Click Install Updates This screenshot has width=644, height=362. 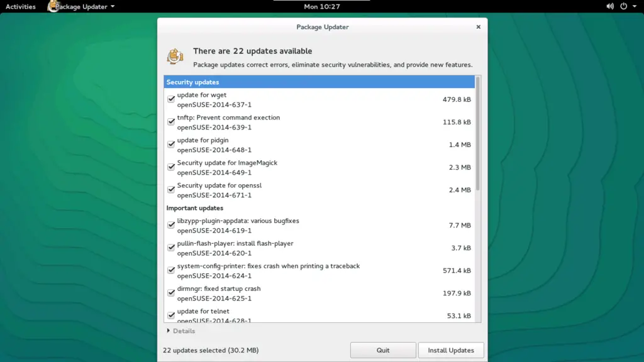click(451, 350)
